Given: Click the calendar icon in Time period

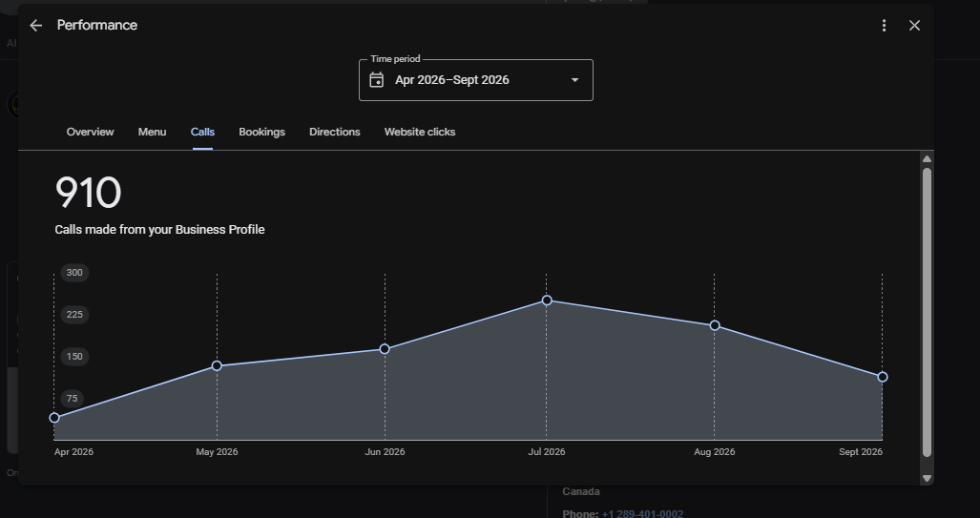Looking at the screenshot, I should 376,80.
